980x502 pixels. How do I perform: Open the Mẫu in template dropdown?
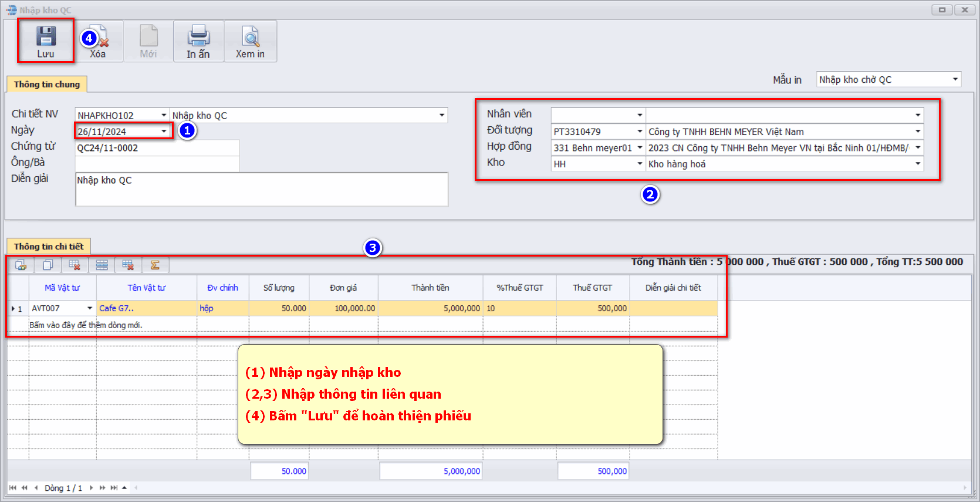955,79
